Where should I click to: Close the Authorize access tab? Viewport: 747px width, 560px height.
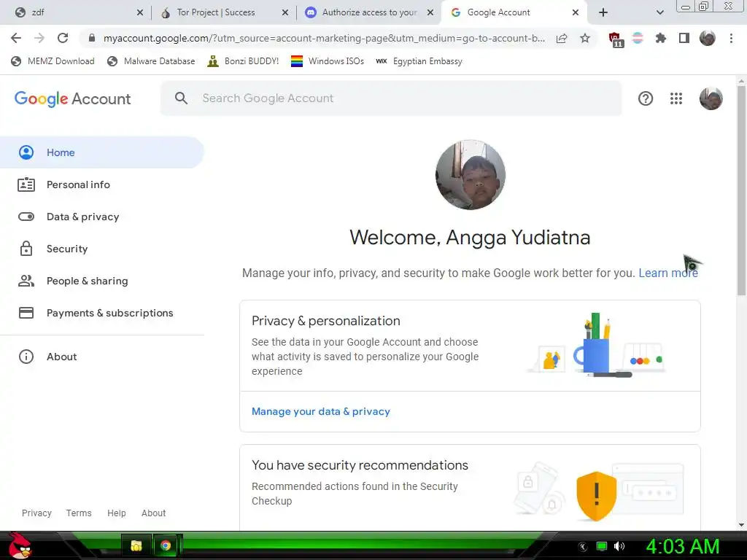[430, 12]
